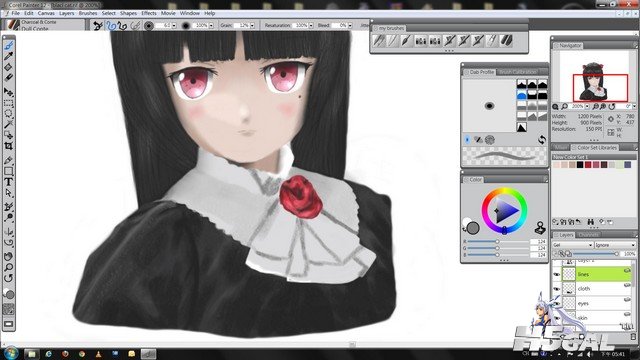This screenshot has height=360, width=640.
Task: Open the Navigator zoom level dropdown
Action: point(587,107)
